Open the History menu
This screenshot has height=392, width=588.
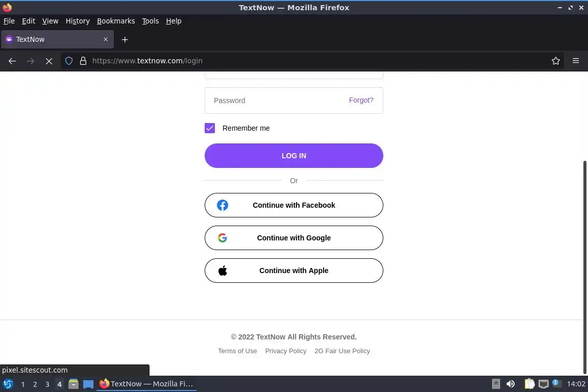coord(78,21)
